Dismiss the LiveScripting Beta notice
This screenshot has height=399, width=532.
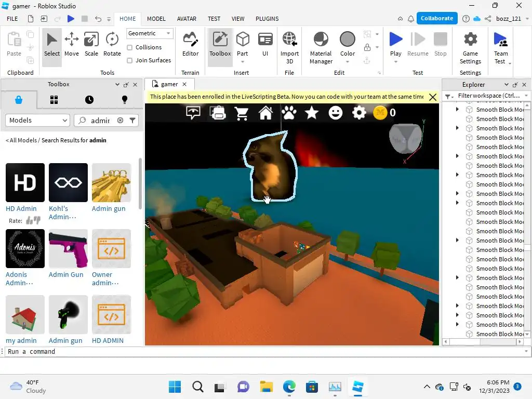433,97
